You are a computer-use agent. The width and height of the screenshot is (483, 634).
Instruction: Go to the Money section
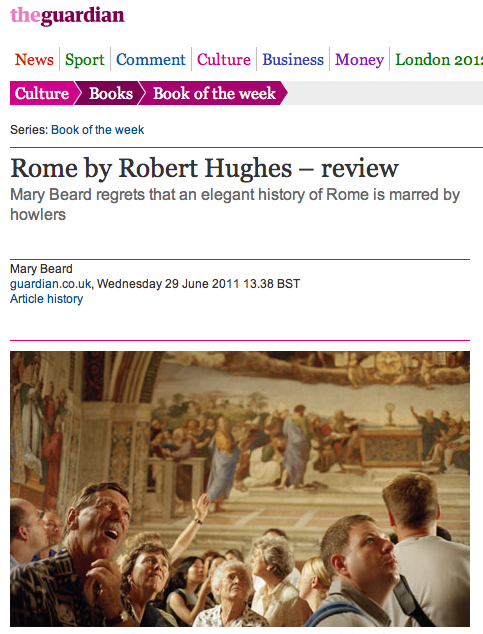tap(359, 60)
